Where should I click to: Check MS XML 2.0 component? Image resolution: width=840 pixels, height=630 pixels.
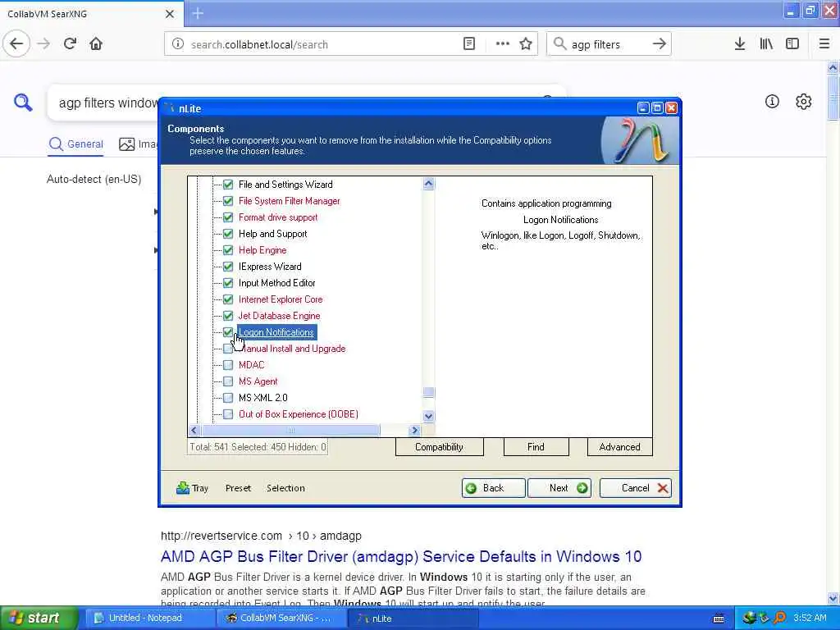click(x=228, y=398)
